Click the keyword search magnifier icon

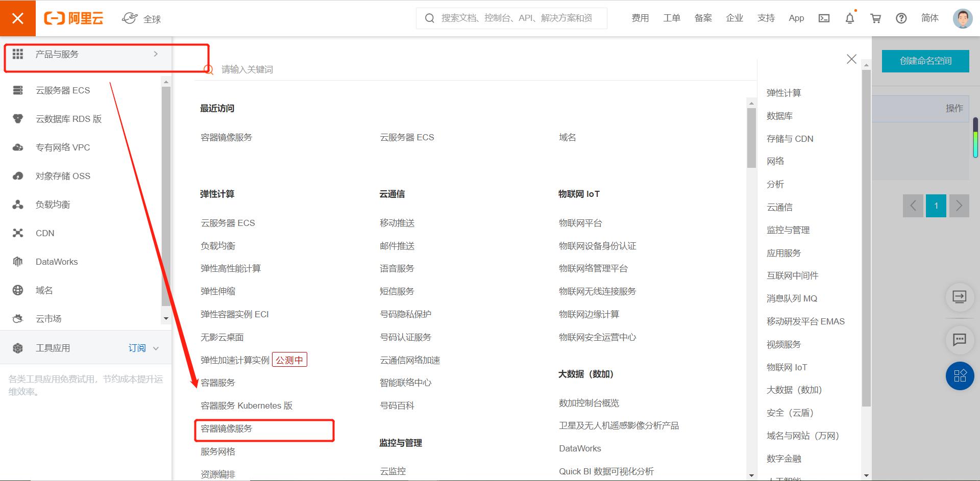(x=208, y=70)
